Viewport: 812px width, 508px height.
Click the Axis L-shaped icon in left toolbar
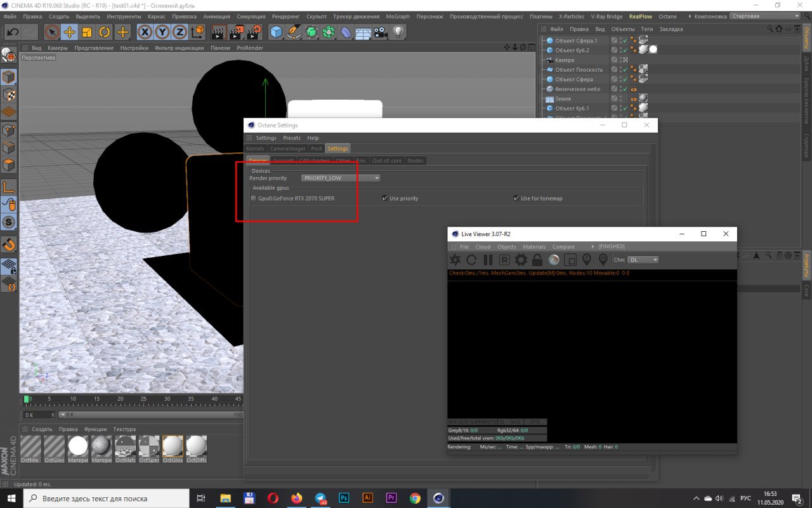coord(8,187)
